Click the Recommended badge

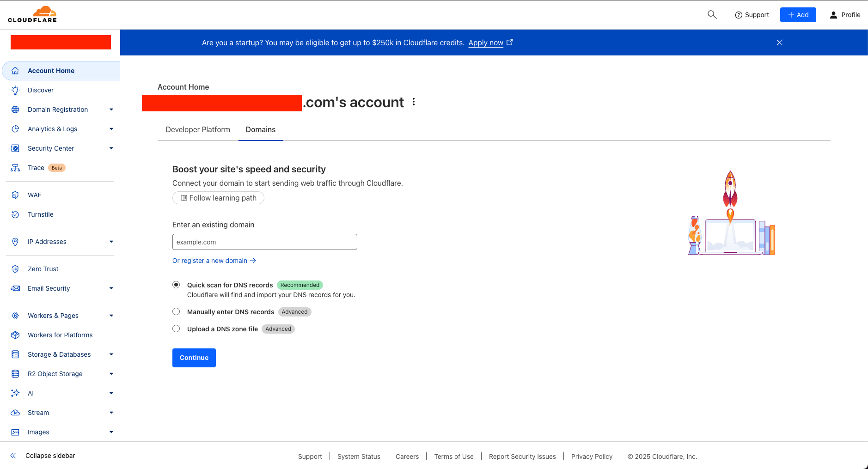point(300,285)
